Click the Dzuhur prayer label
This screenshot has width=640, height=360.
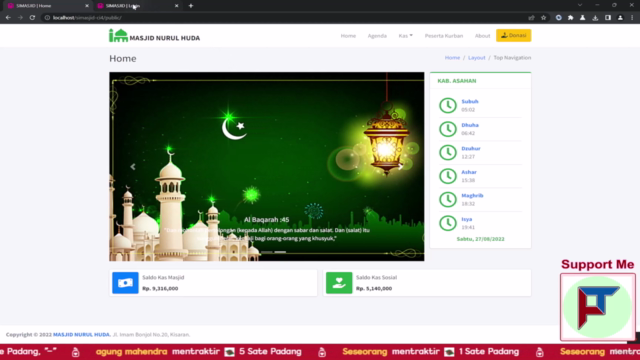[x=471, y=148]
